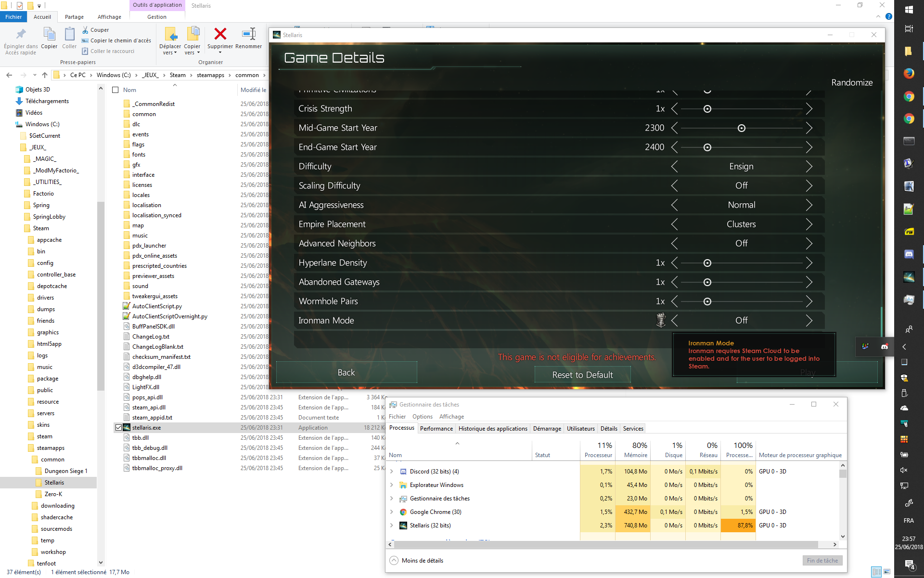The height and width of the screenshot is (578, 924).
Task: Click steamapps in the address breadcrumb
Action: pos(210,75)
